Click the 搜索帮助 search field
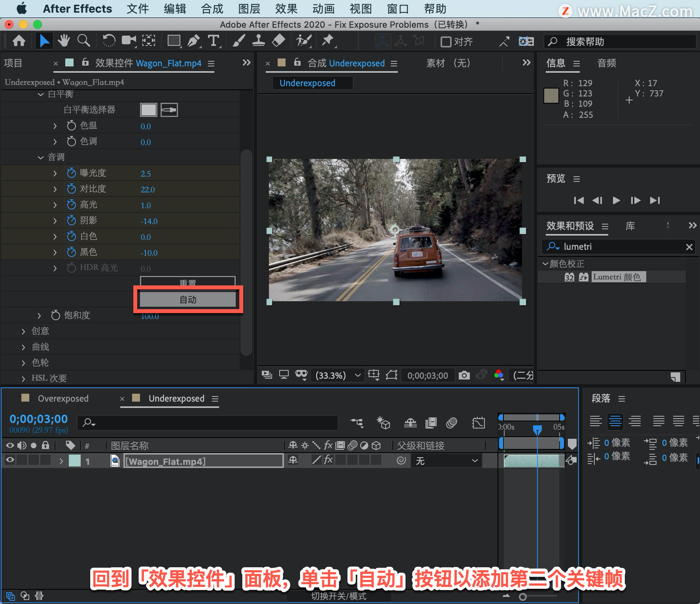This screenshot has width=700, height=604. pyautogui.click(x=620, y=42)
